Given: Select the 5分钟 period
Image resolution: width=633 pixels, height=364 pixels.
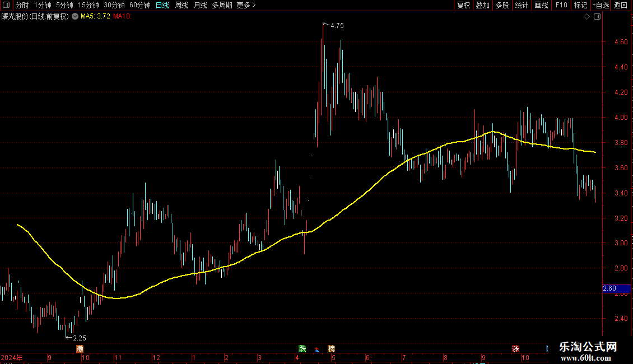Looking at the screenshot, I should [64, 5].
